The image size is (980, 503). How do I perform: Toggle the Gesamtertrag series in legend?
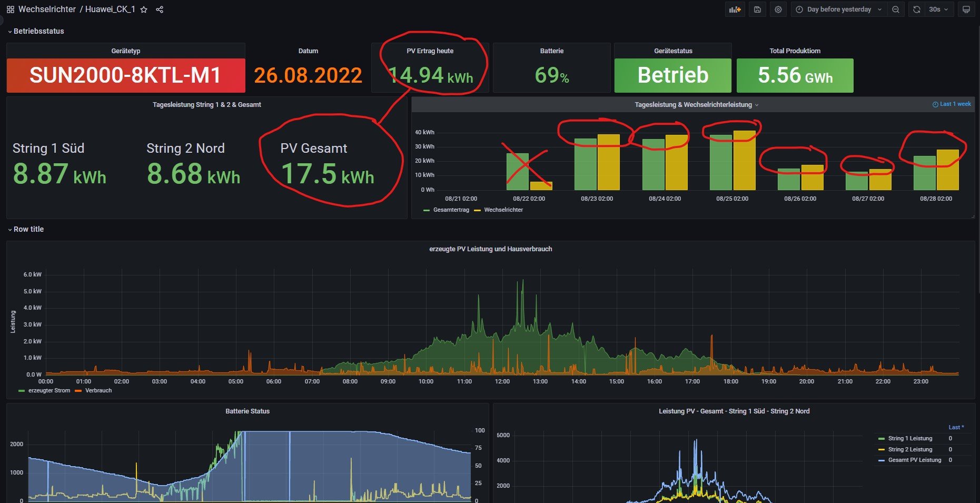click(451, 210)
